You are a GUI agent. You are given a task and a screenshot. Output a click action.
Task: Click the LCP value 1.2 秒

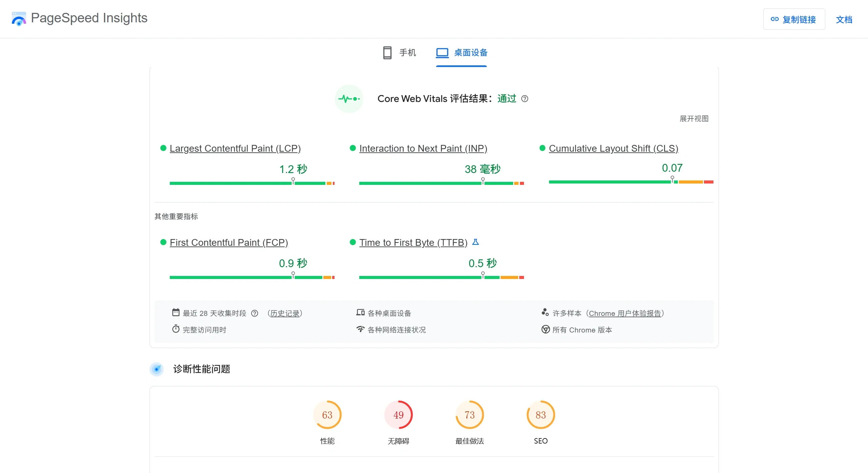pos(293,169)
